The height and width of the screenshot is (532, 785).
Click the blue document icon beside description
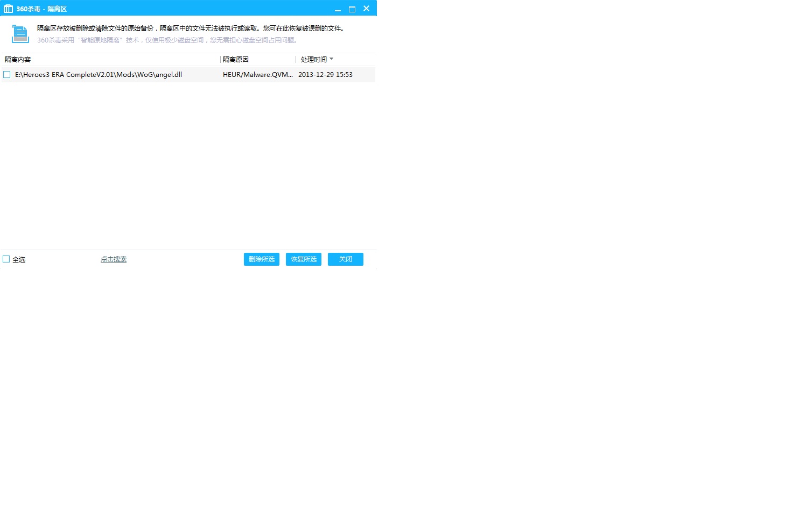point(20,34)
